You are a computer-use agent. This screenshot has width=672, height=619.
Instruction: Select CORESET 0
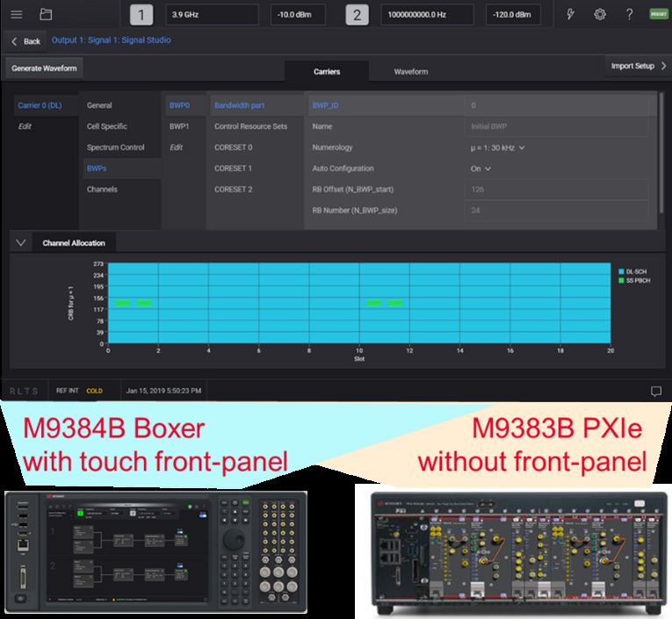click(x=257, y=148)
